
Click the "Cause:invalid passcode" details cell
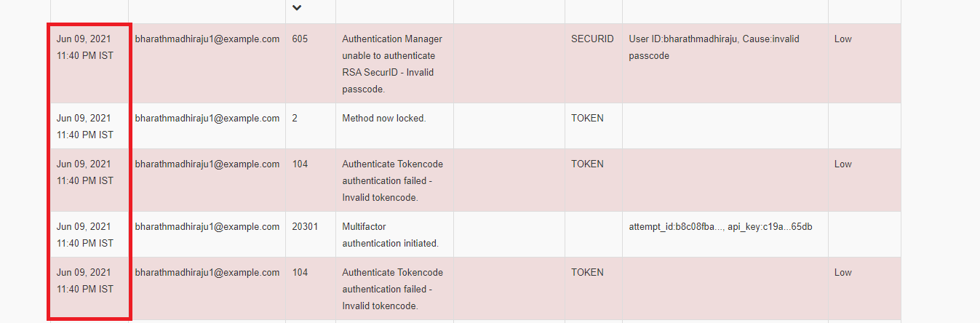point(713,47)
